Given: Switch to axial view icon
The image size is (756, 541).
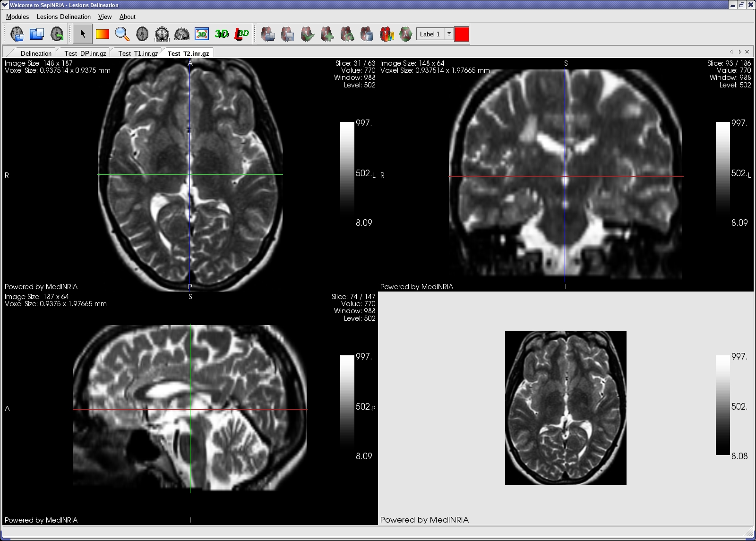Looking at the screenshot, I should coord(142,34).
